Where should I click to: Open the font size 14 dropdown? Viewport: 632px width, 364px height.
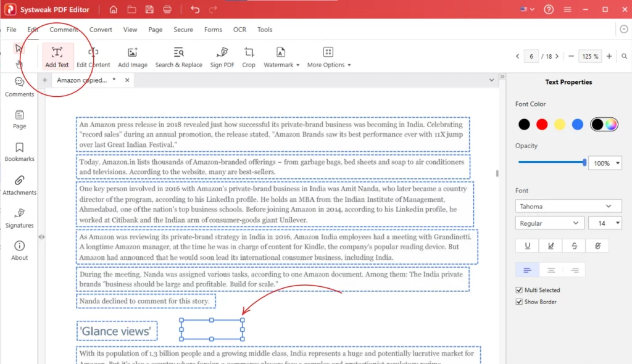605,223
